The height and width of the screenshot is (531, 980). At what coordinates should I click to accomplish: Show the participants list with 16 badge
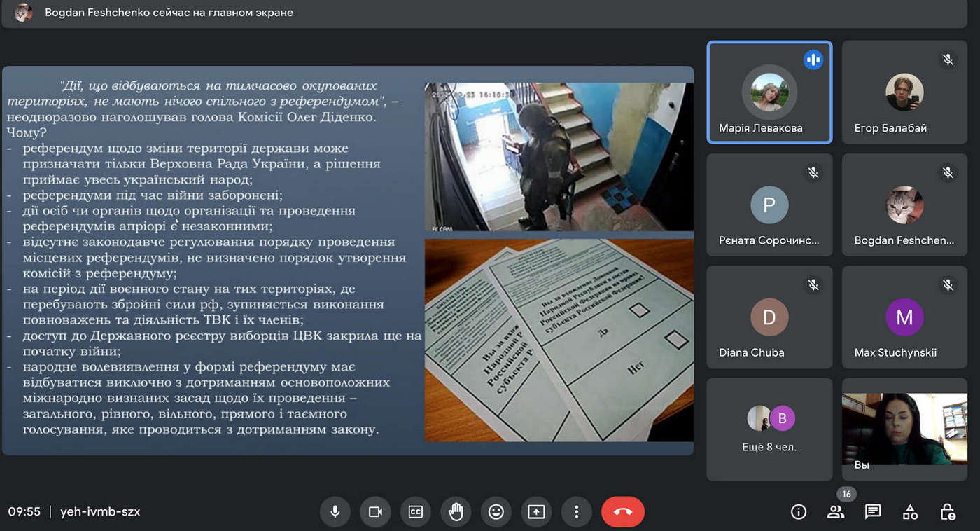pyautogui.click(x=836, y=512)
